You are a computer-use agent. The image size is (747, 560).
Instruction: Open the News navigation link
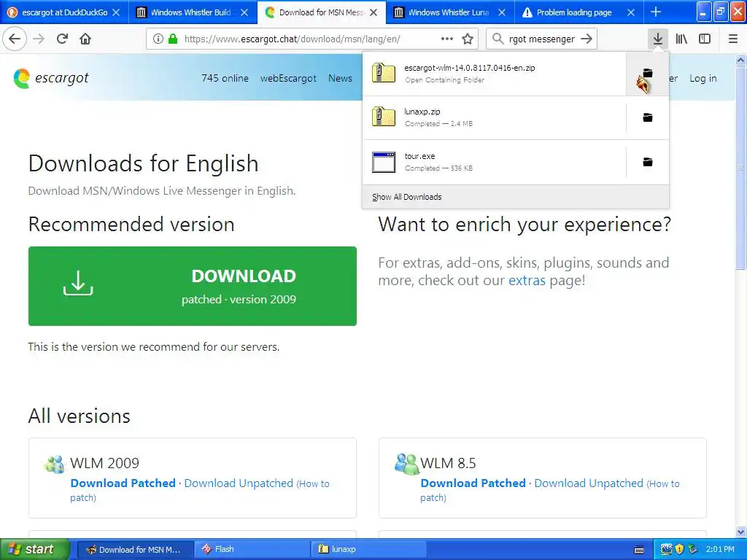coord(340,78)
